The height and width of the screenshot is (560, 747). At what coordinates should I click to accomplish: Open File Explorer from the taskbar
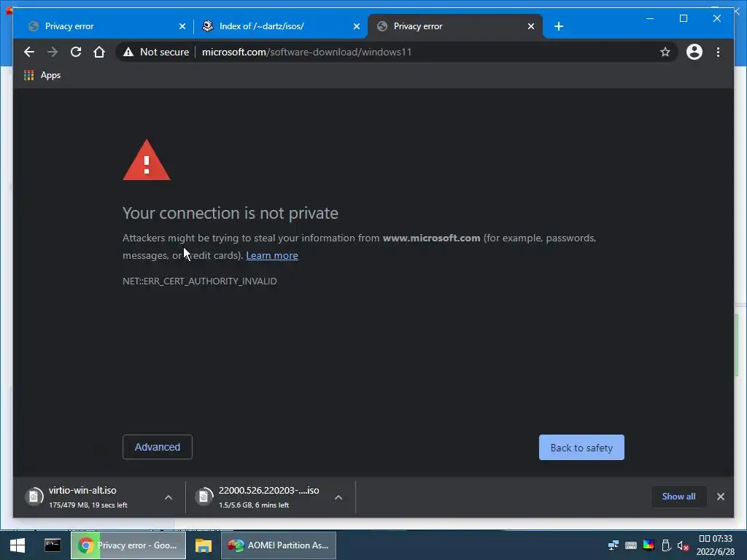204,545
